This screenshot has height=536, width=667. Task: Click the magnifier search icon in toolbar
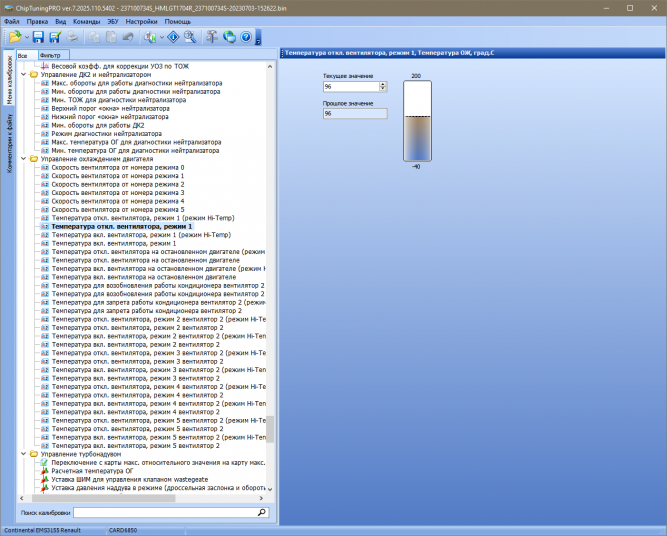coord(190,37)
